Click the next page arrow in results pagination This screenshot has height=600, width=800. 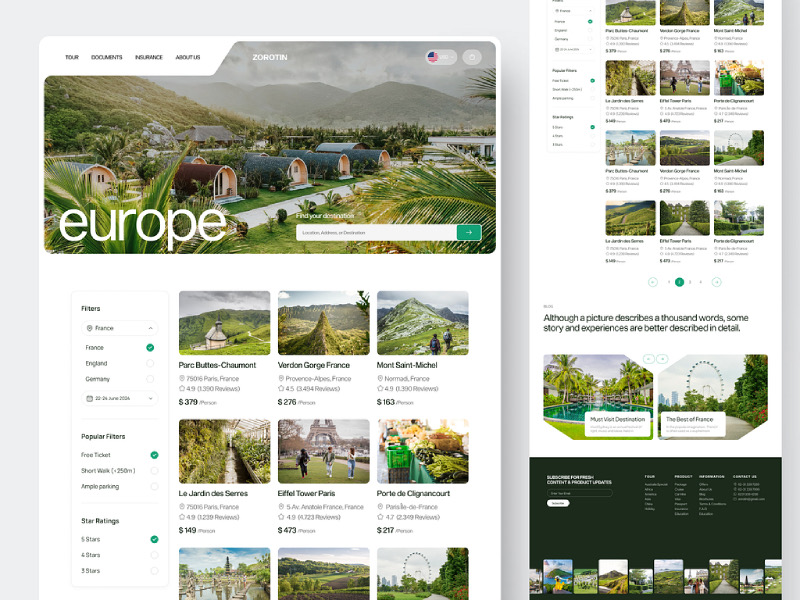[x=716, y=282]
